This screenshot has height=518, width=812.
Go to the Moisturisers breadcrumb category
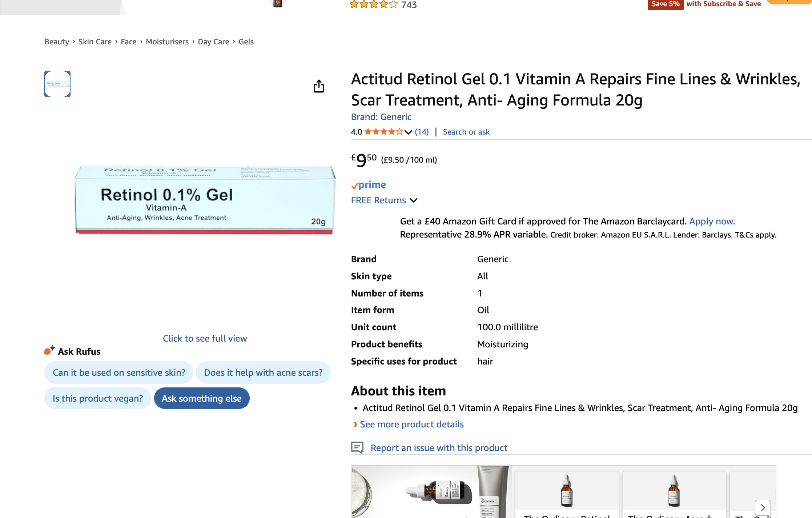[167, 42]
